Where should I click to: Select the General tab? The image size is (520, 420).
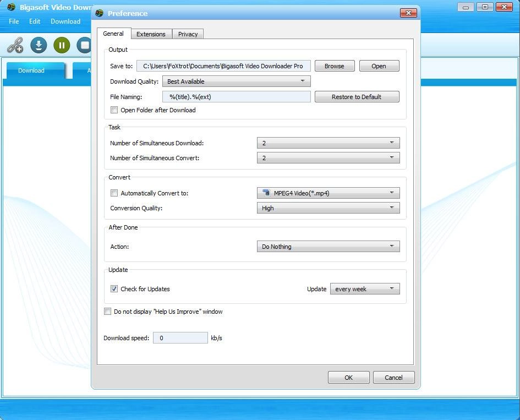coord(113,34)
